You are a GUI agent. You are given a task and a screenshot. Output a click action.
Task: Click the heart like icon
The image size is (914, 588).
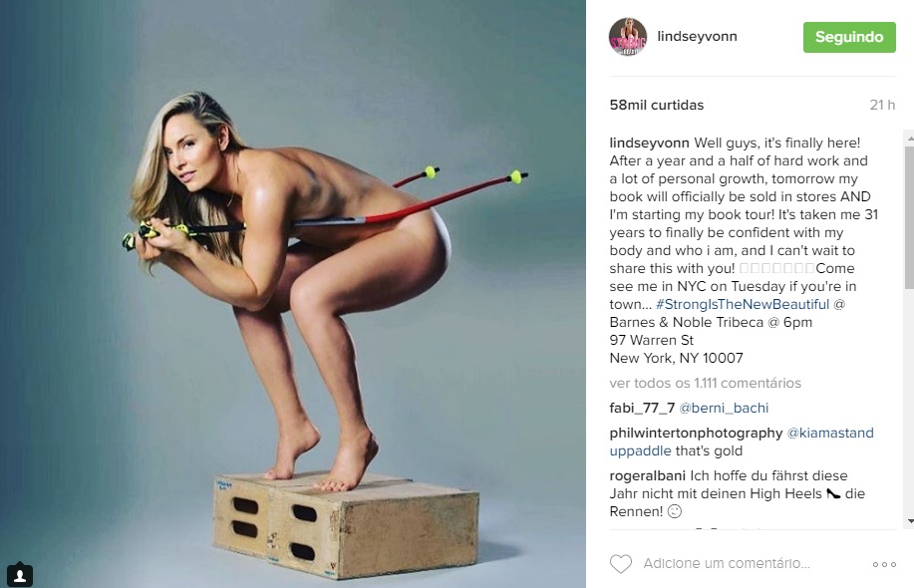(x=620, y=563)
